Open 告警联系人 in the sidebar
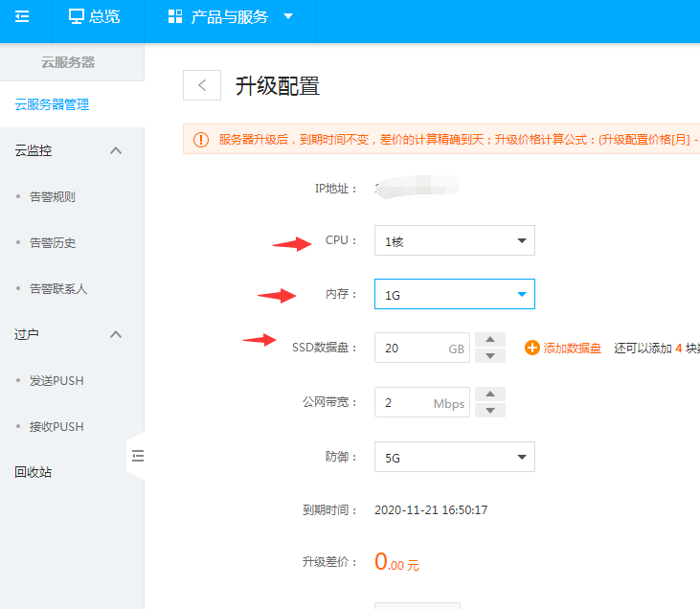 pyautogui.click(x=58, y=289)
